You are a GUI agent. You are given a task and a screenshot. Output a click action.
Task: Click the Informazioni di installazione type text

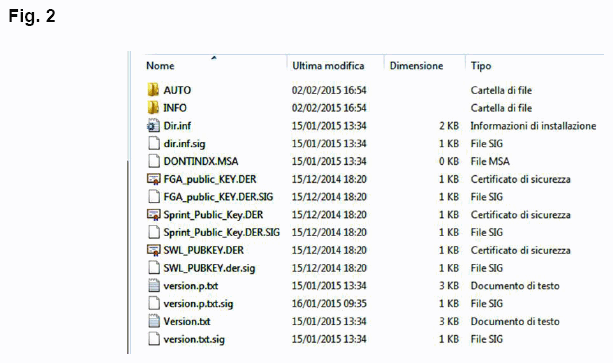click(533, 126)
